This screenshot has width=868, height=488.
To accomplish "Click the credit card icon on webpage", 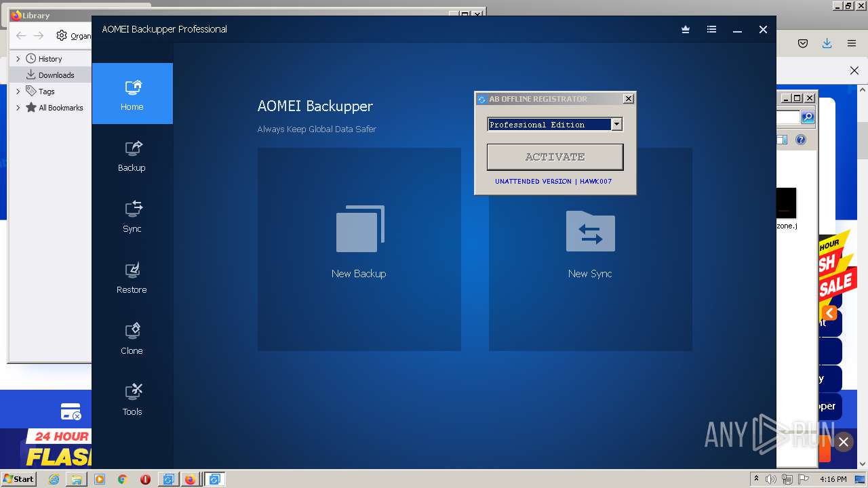I will pyautogui.click(x=71, y=411).
